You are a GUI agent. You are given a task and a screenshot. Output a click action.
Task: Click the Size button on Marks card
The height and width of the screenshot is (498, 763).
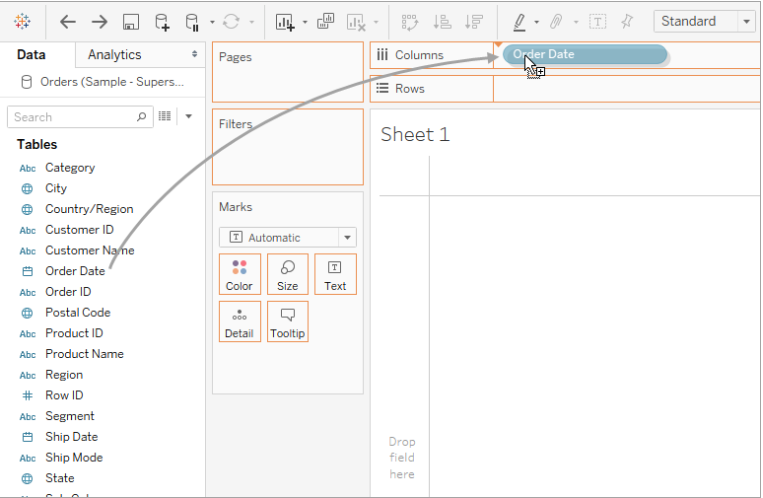coord(288,274)
